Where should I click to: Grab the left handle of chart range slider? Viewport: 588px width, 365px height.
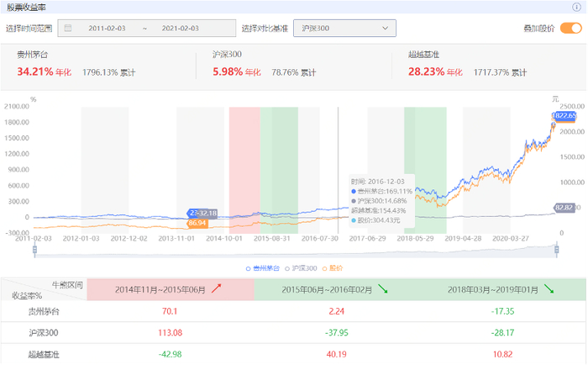35,250
